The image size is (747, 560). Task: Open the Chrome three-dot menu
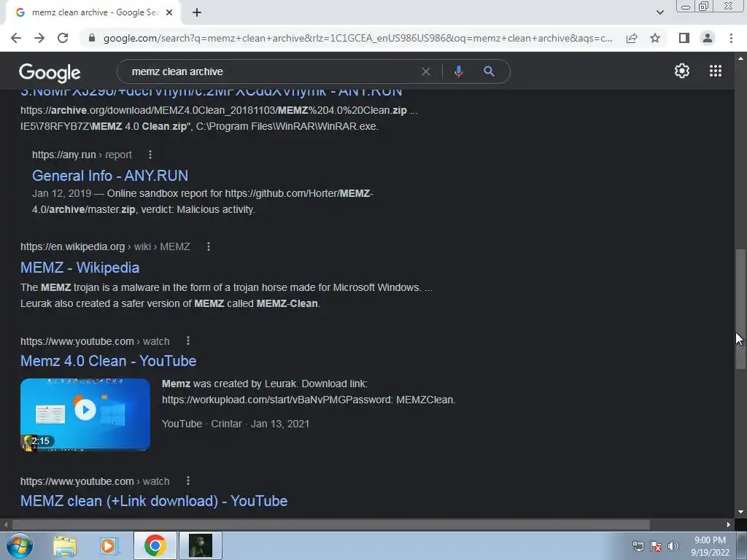[x=731, y=38]
